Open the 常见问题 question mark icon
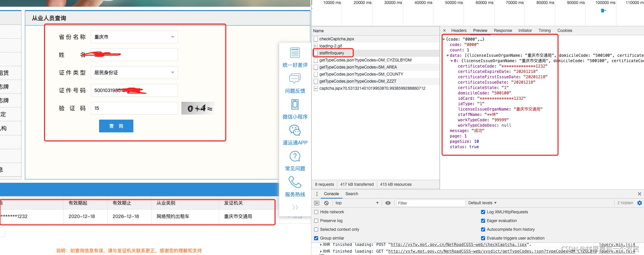The width and height of the screenshot is (644, 255). coord(295,156)
